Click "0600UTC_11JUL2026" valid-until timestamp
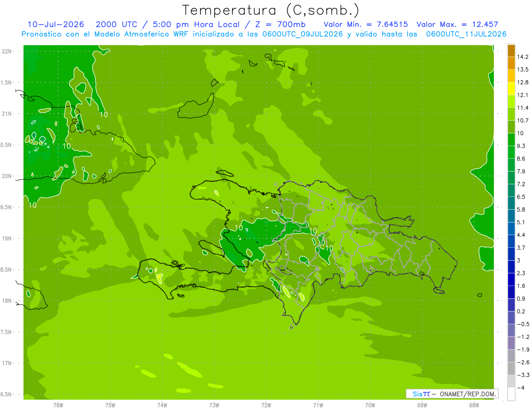 pyautogui.click(x=466, y=34)
